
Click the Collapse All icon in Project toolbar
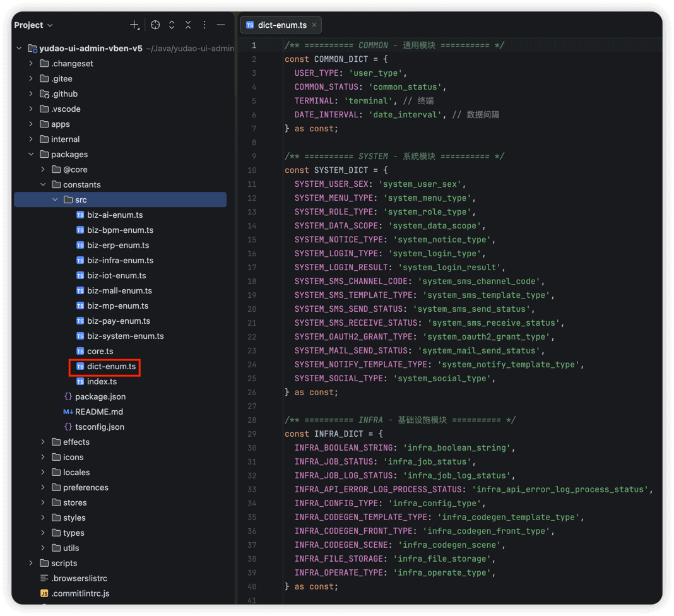pos(188,25)
